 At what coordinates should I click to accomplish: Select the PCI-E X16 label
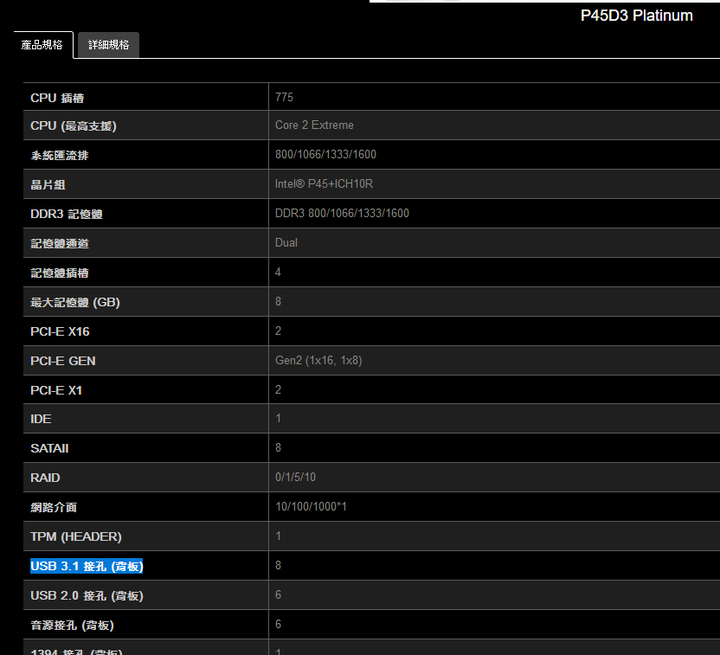click(60, 332)
